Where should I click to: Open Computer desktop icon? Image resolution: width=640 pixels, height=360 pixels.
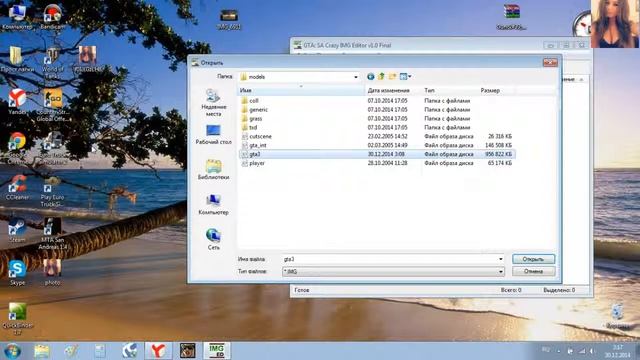(x=17, y=17)
